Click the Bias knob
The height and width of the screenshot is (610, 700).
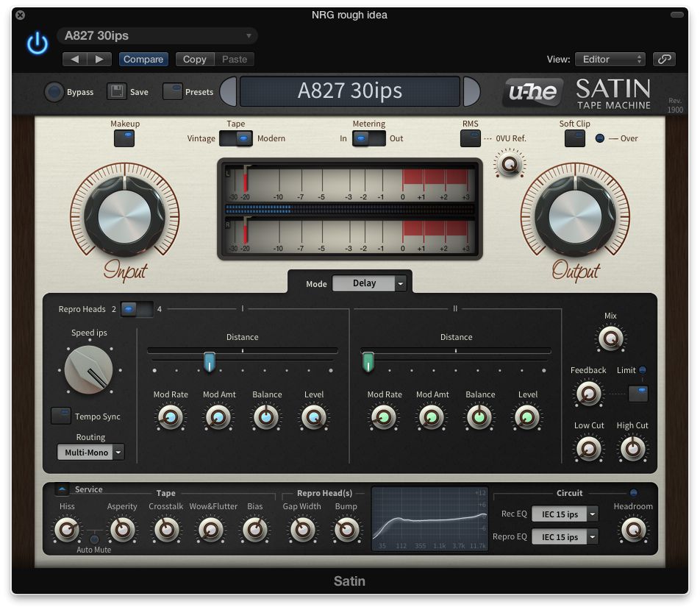click(254, 530)
